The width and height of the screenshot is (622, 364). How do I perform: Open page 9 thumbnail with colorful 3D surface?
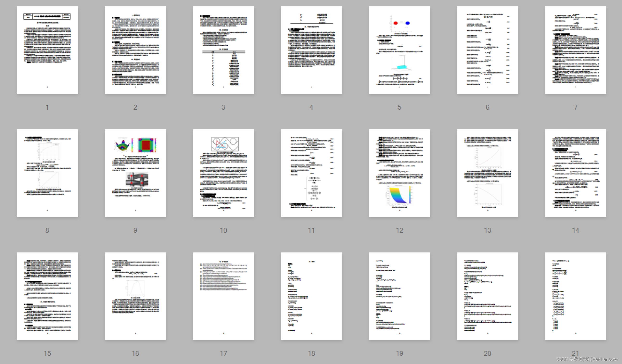[135, 173]
